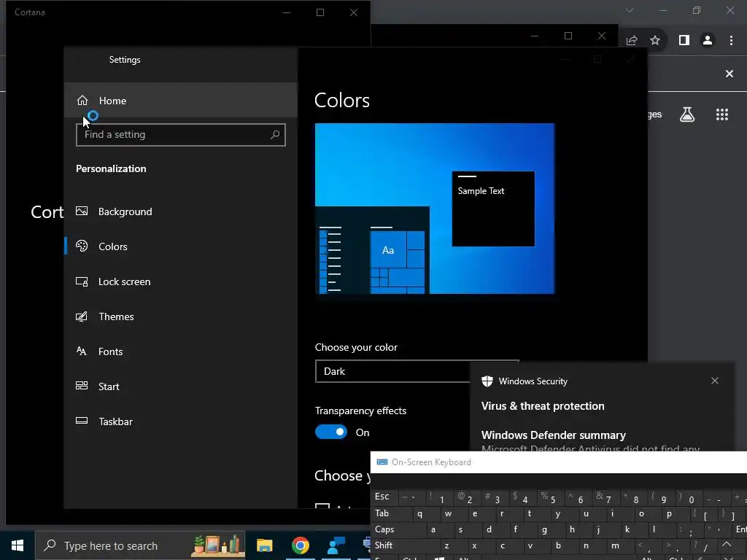Image resolution: width=747 pixels, height=560 pixels.
Task: Click the Lock screen icon
Action: [82, 281]
